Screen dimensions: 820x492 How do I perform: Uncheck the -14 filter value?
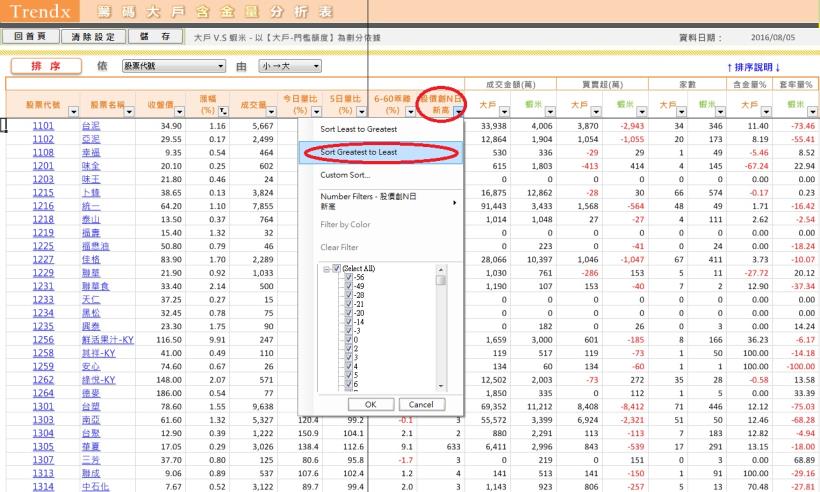pos(349,322)
